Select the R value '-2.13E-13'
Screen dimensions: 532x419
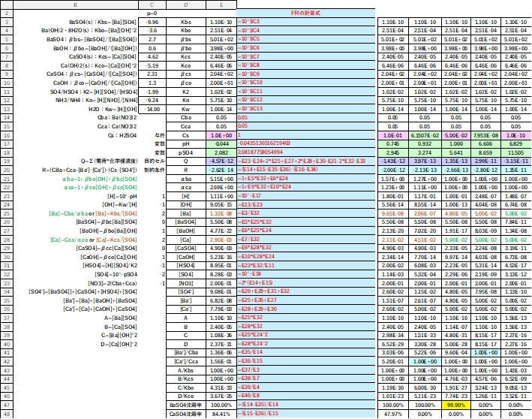tap(425, 170)
